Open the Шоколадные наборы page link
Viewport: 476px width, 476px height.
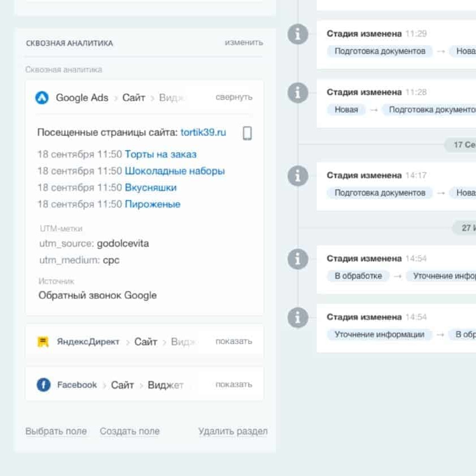(175, 171)
